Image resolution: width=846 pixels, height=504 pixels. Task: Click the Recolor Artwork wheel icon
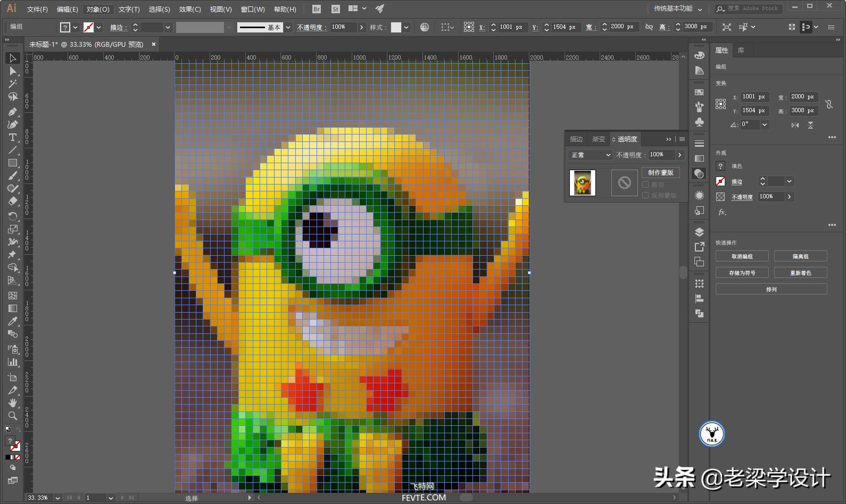(425, 27)
